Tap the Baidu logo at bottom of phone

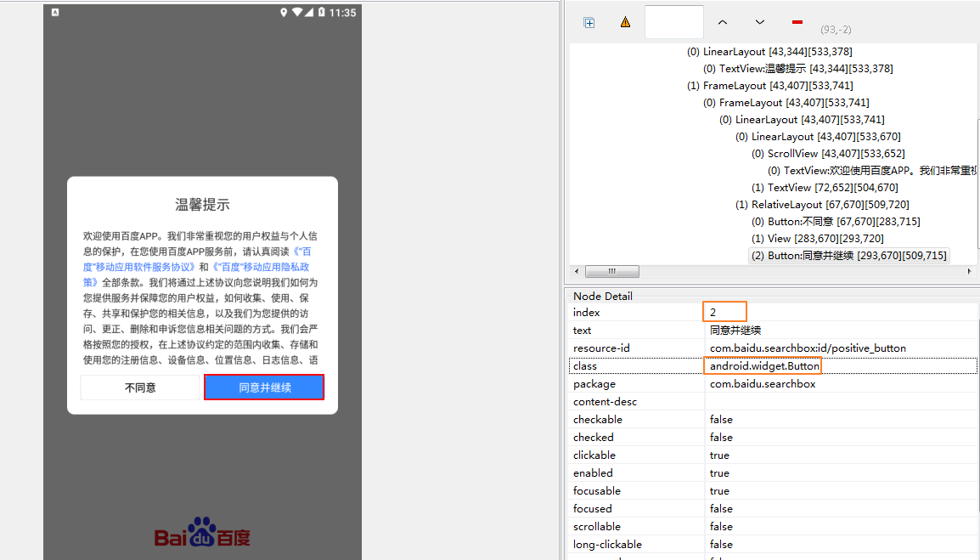pyautogui.click(x=202, y=533)
